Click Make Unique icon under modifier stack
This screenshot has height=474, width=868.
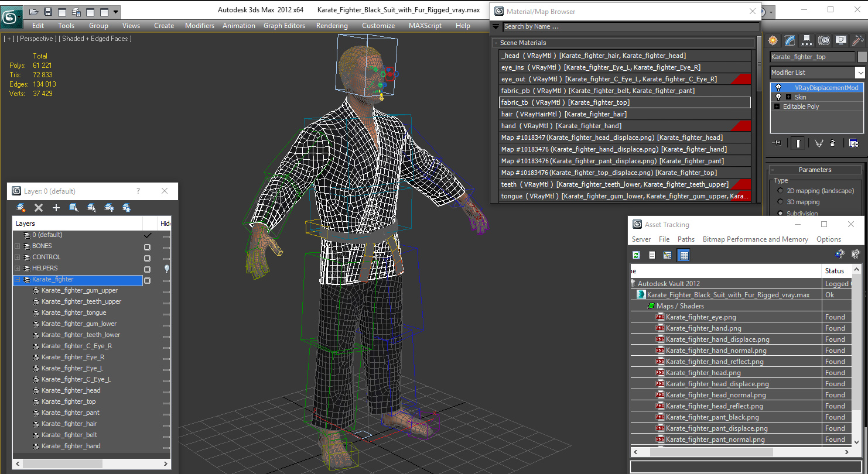[x=819, y=143]
